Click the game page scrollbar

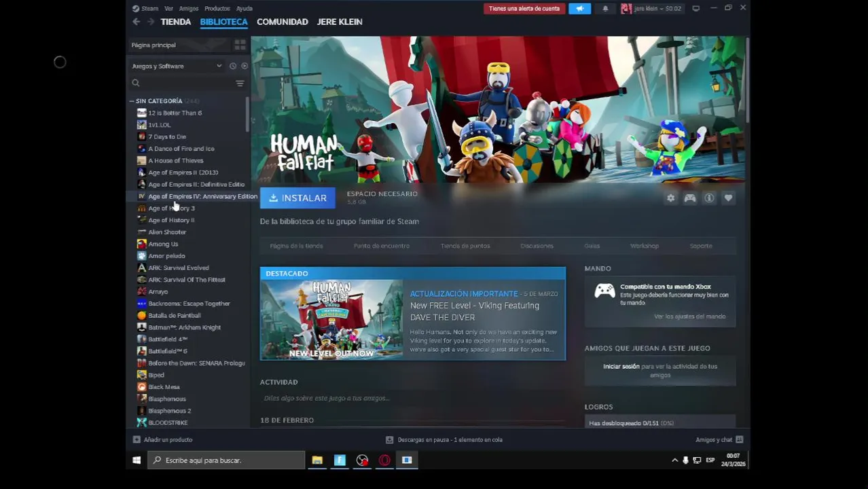[x=747, y=81]
